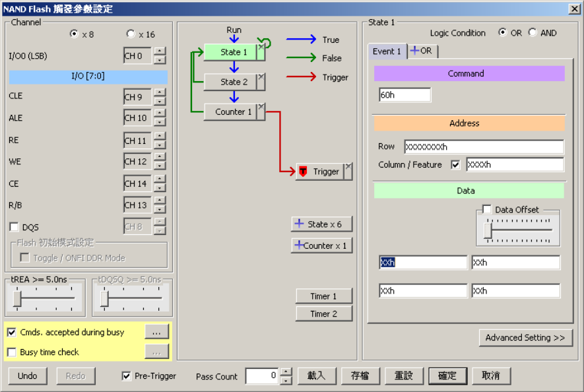The height and width of the screenshot is (392, 584).
Task: Click the I/O [7:0] blue bar
Action: [88, 77]
